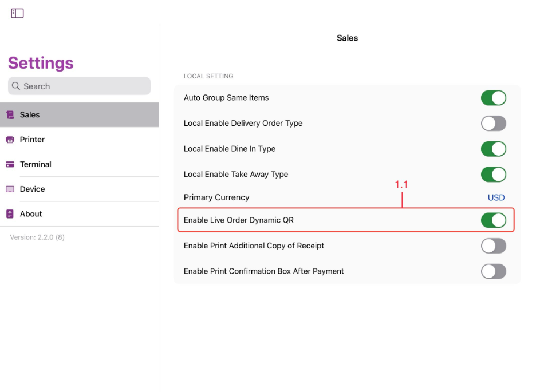
Task: Enable Print Confirmation Box After Payment
Action: point(493,271)
